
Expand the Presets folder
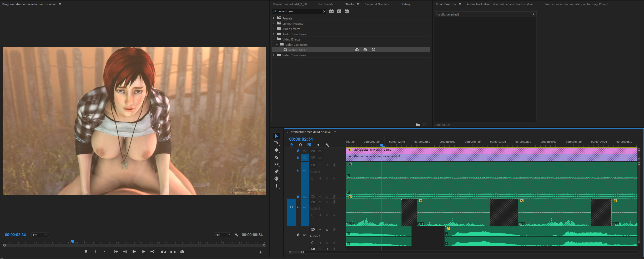(x=274, y=18)
